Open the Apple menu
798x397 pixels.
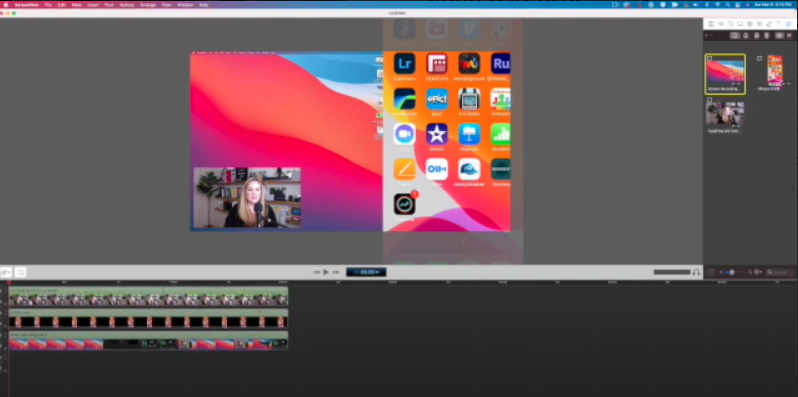pos(6,5)
